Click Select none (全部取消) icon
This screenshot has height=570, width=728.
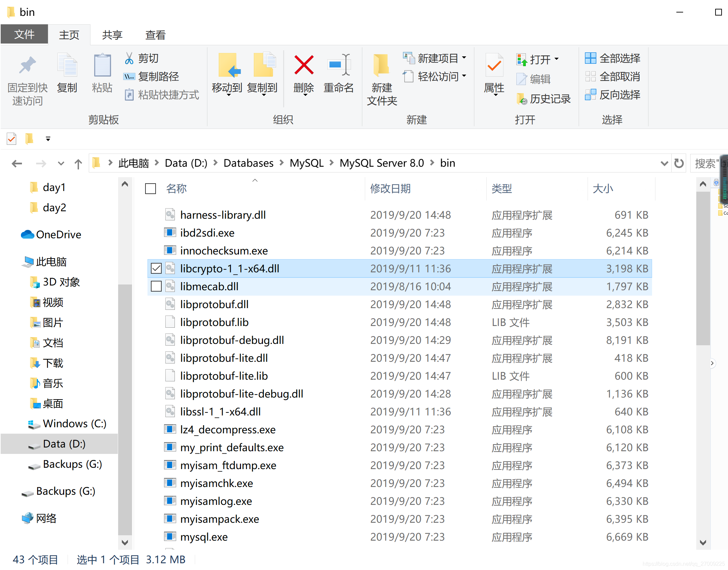pyautogui.click(x=590, y=77)
